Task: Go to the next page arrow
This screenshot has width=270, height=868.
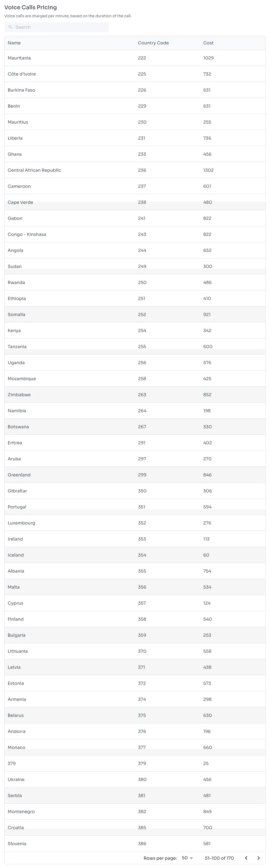Action: (x=259, y=858)
